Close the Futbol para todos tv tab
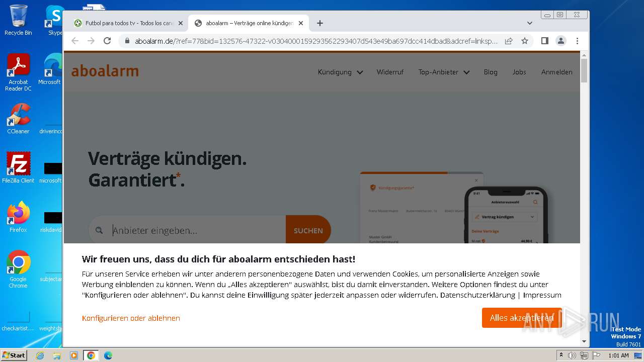Image resolution: width=644 pixels, height=362 pixels. click(180, 23)
